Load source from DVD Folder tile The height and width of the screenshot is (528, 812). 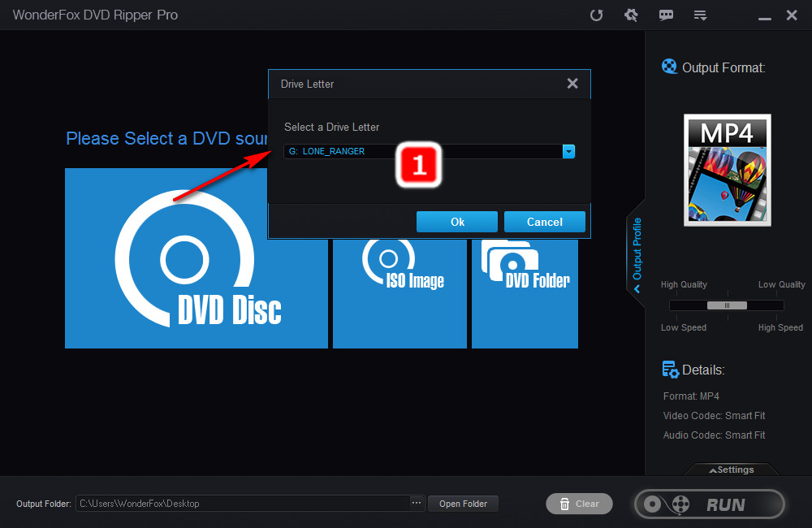525,293
